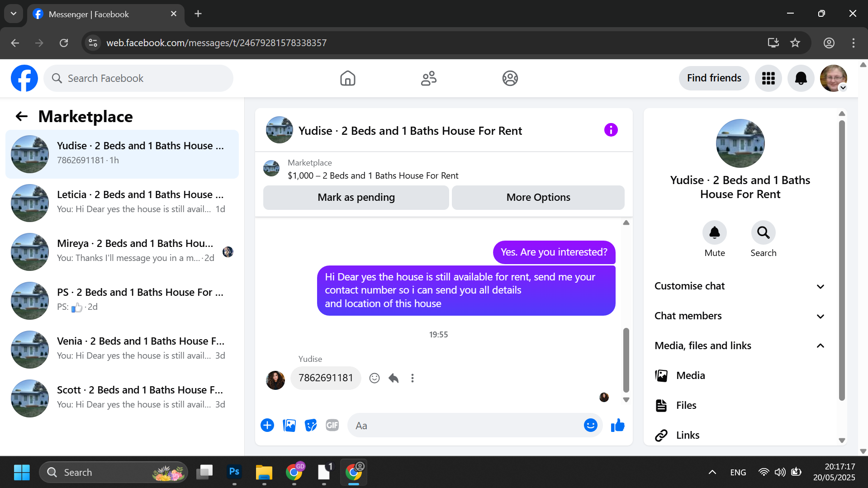Open the Groups icon in top navigation
Viewport: 868px width, 488px height.
click(510, 78)
